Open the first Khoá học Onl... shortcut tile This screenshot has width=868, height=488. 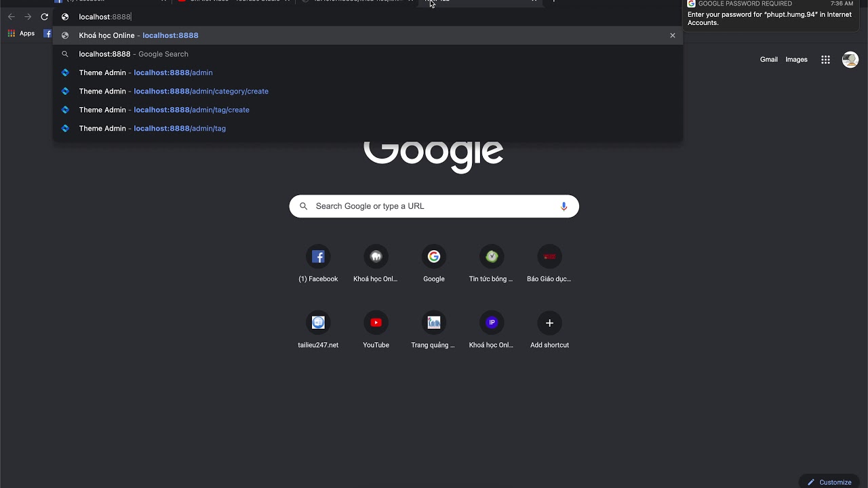(x=376, y=264)
